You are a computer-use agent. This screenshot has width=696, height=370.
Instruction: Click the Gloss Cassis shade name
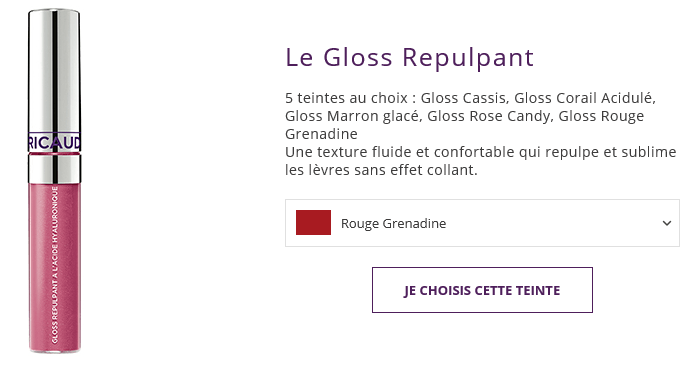point(463,98)
